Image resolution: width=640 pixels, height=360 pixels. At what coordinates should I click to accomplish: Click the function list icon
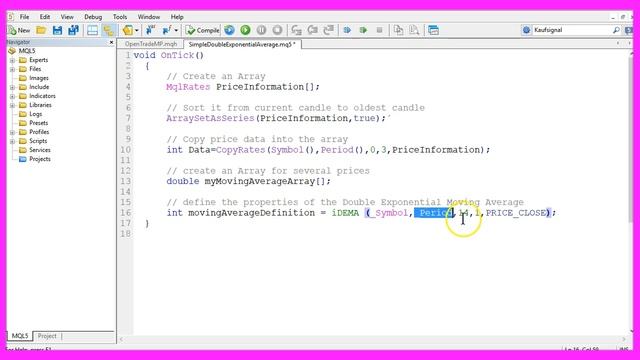click(x=167, y=30)
